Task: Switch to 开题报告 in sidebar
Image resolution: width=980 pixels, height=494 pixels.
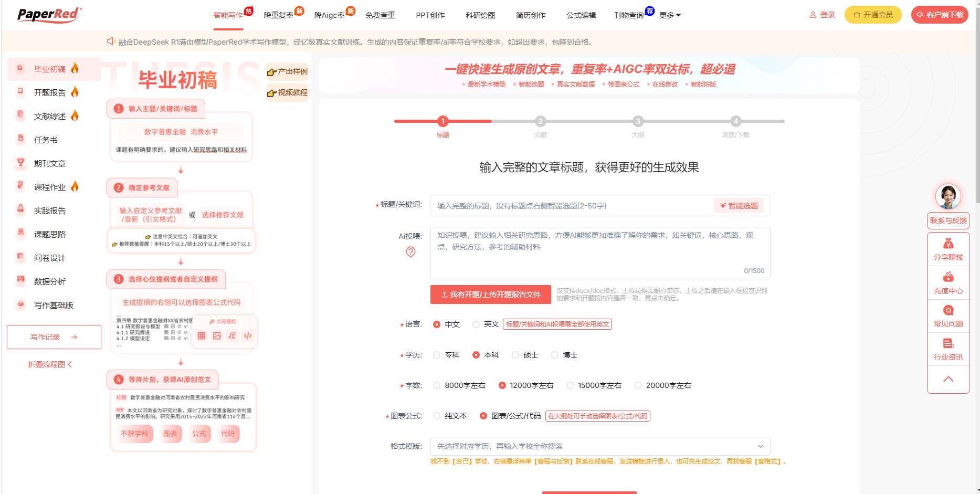Action: [x=50, y=92]
